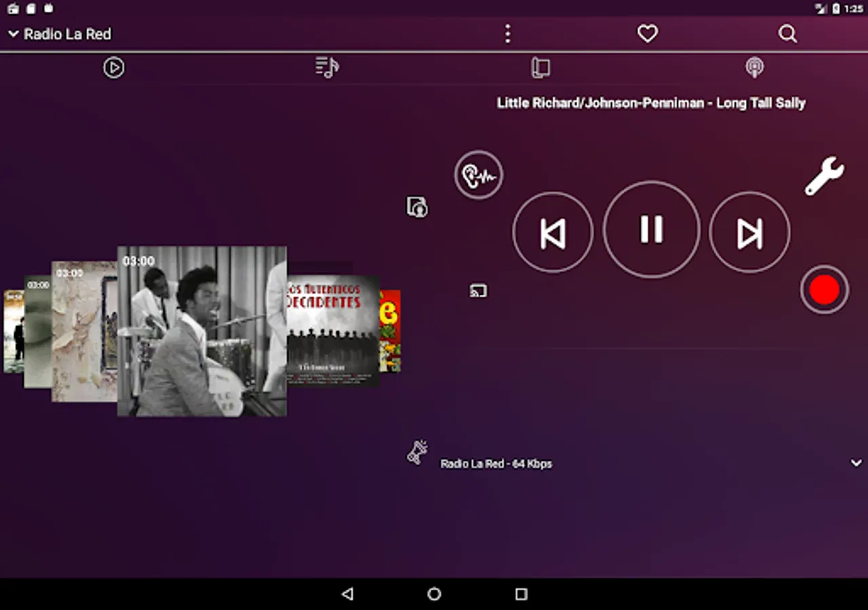This screenshot has height=610, width=868.
Task: Select Radio La Red - 64 Kbps text
Action: [496, 464]
